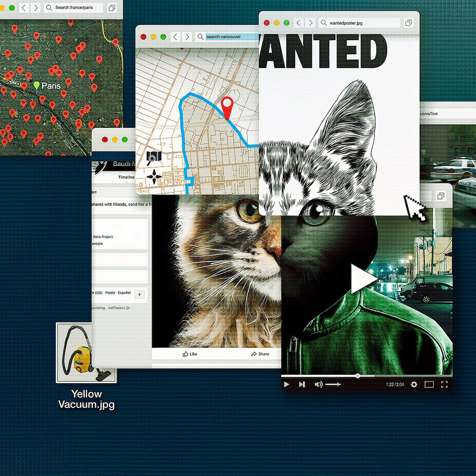Viewport: 476px width, 476px height.
Task: Switch the video to miniplayer view
Action: pyautogui.click(x=429, y=384)
